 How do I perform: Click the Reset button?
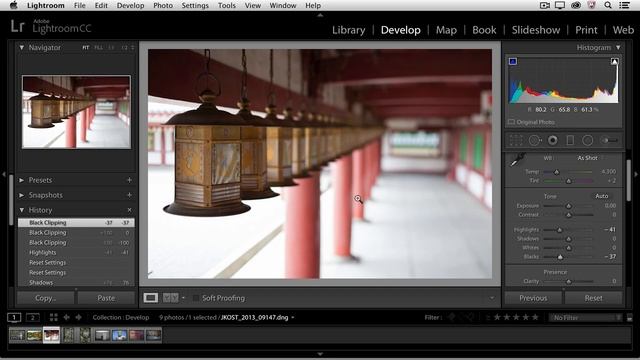point(593,298)
